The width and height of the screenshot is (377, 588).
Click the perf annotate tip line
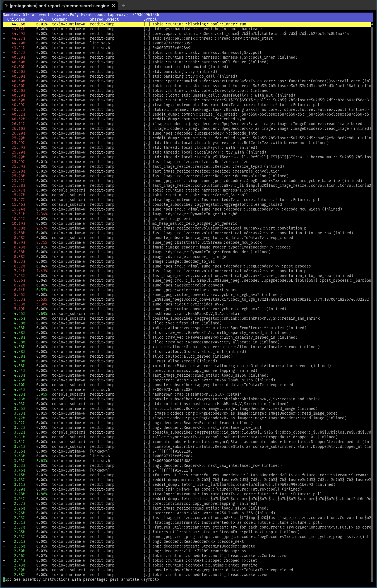point(81,579)
